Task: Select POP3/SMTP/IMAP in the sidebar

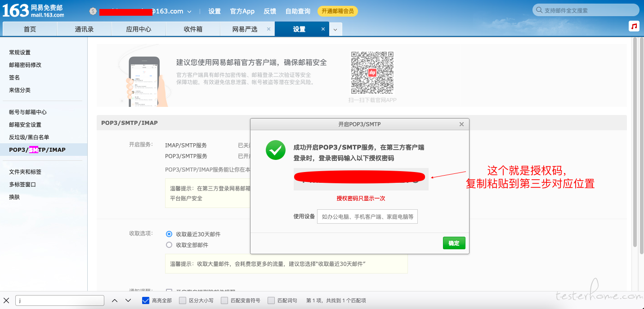Action: pyautogui.click(x=37, y=150)
